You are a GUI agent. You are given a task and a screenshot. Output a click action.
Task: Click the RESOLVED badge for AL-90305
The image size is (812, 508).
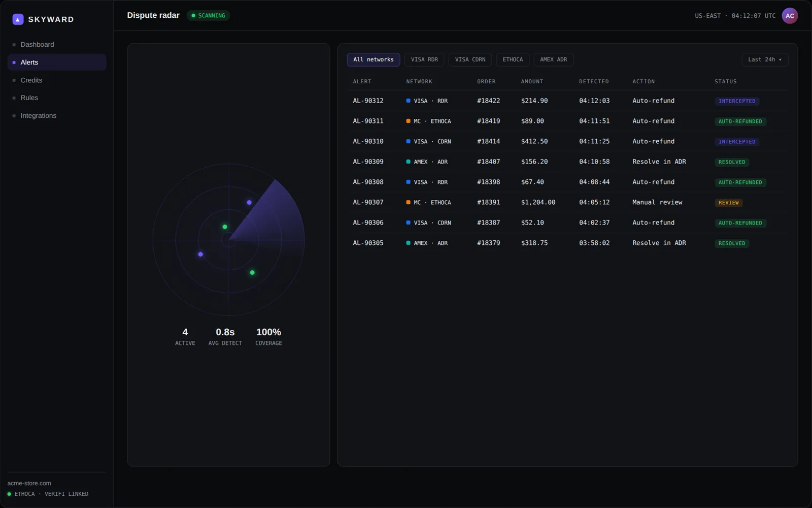732,243
